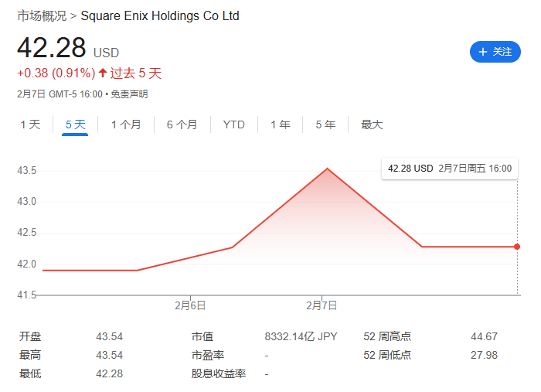Click the 最高 value 43.54
The height and width of the screenshot is (392, 541).
(x=110, y=355)
